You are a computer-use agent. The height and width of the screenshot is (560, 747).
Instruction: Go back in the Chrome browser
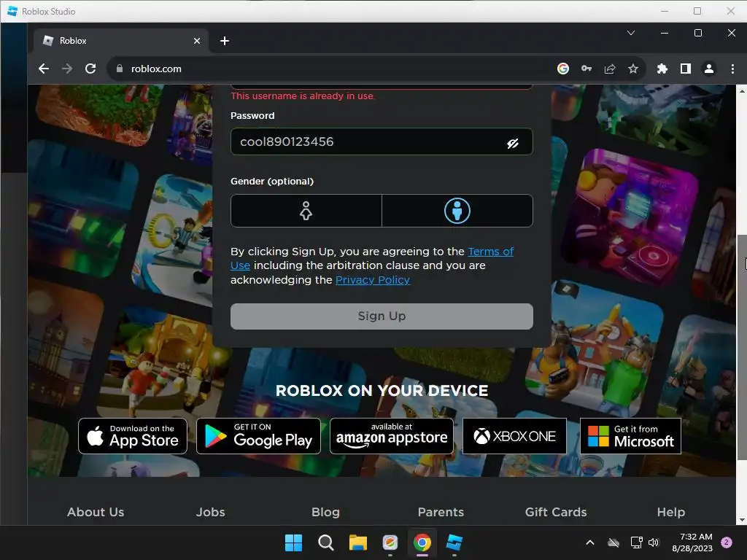[x=43, y=69]
